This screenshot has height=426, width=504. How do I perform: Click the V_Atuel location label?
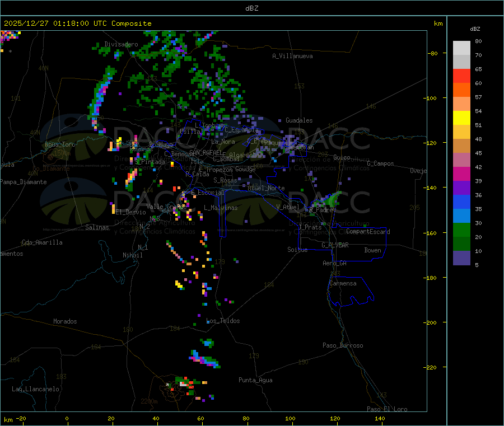[x=288, y=207]
